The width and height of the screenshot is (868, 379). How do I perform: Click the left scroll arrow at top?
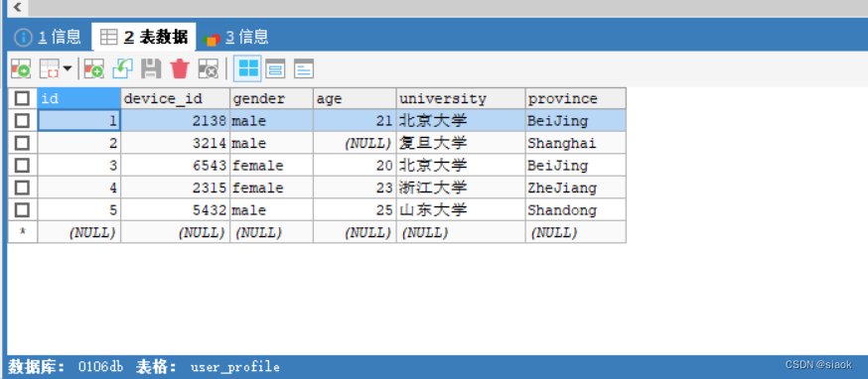coord(17,7)
